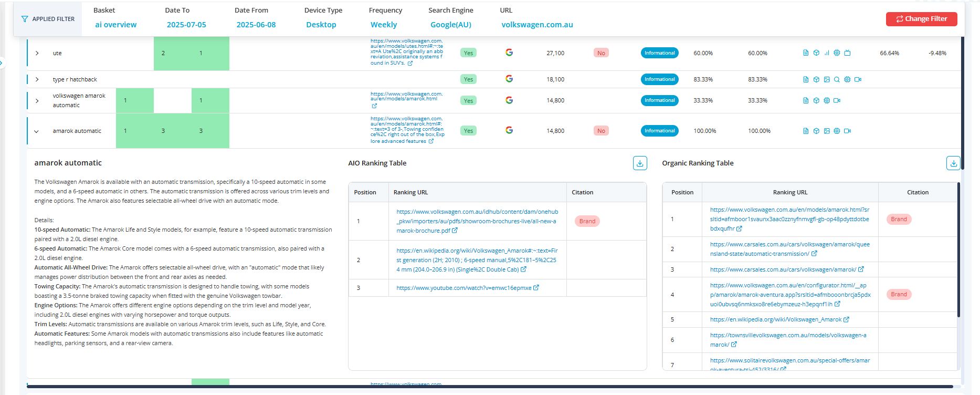Viewport: 980px width, 395px height.
Task: Click the cube icon in the volkswagen amarok automatic row
Action: coord(816,100)
